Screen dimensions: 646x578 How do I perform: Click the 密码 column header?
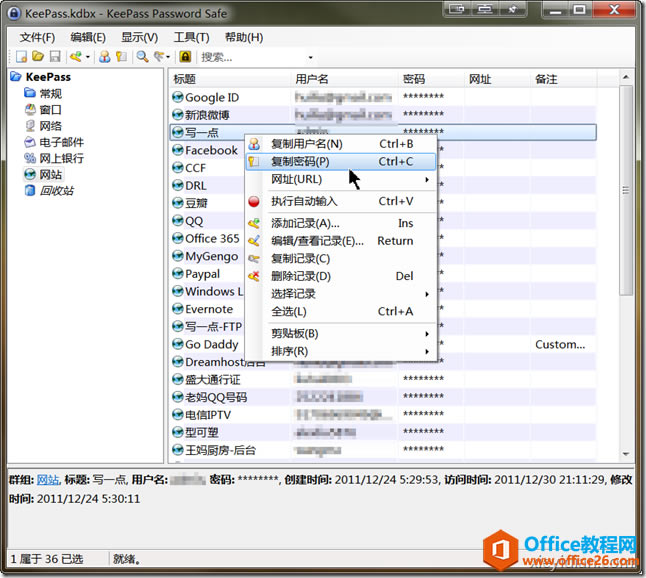[432, 79]
